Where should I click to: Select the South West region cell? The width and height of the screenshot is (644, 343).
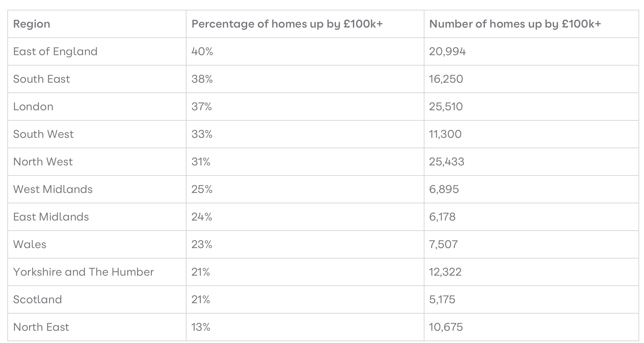(43, 134)
